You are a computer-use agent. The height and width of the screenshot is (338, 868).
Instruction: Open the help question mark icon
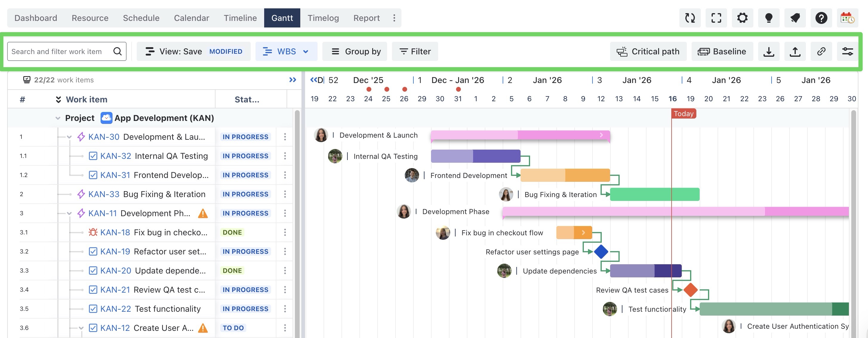tap(821, 18)
